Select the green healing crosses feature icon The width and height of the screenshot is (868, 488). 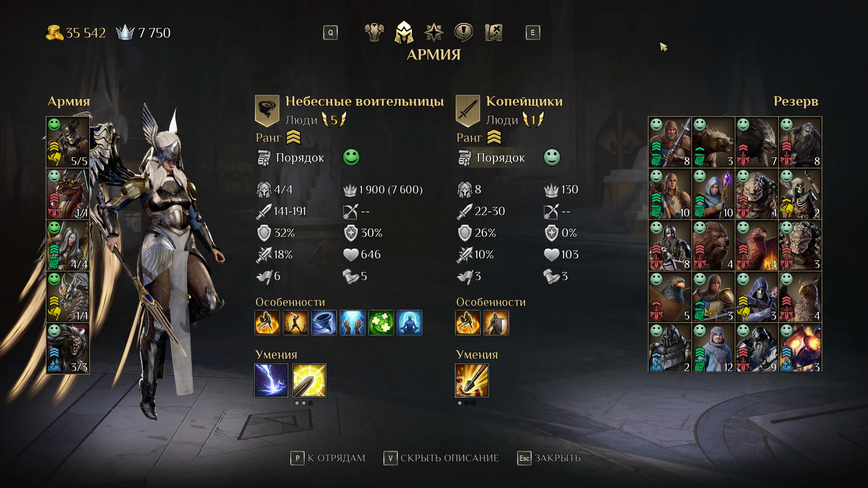pos(381,323)
